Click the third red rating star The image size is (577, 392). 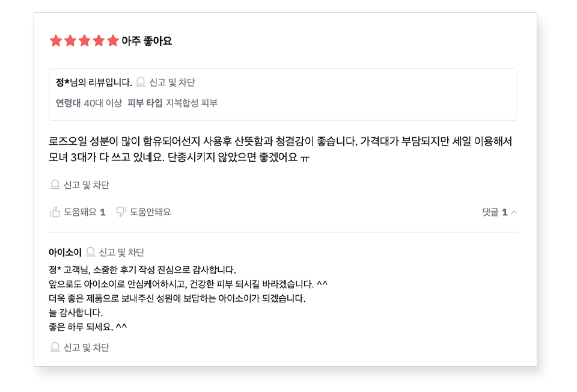click(x=84, y=41)
